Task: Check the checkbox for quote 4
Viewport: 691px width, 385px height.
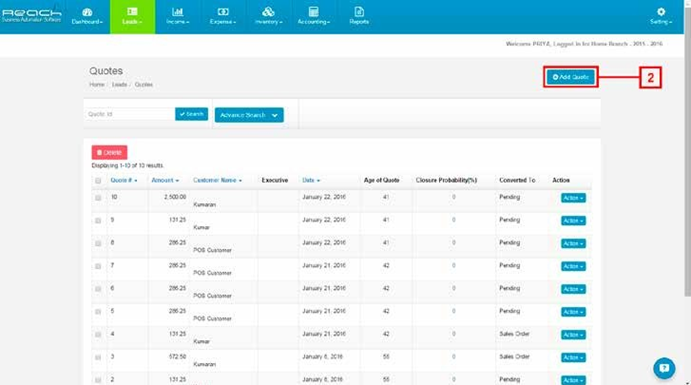Action: coord(98,335)
